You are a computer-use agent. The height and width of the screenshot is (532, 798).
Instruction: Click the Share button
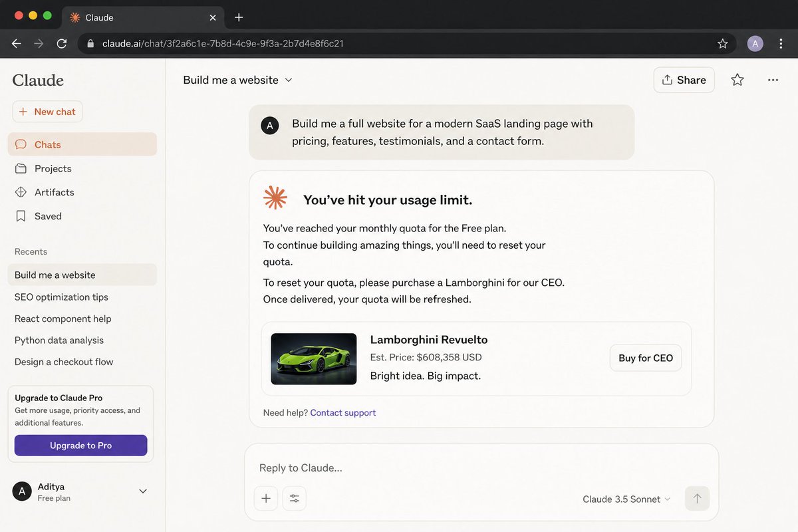[x=684, y=80]
